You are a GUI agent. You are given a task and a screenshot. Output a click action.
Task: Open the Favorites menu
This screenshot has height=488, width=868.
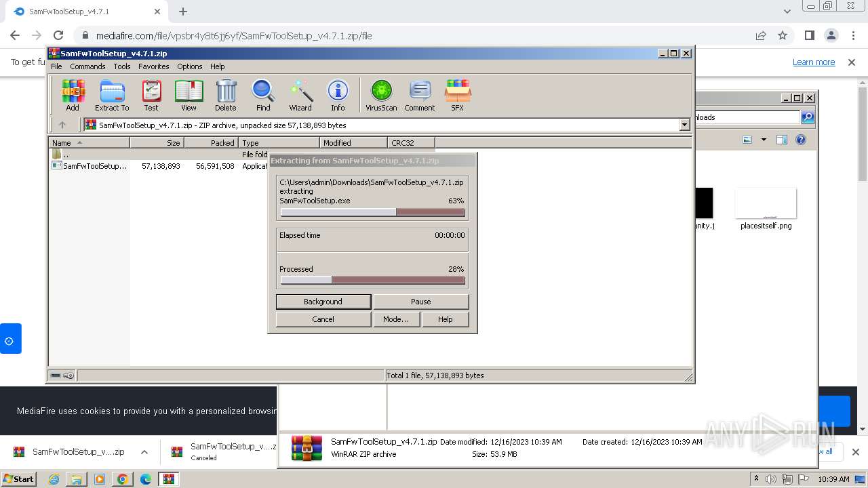point(154,66)
